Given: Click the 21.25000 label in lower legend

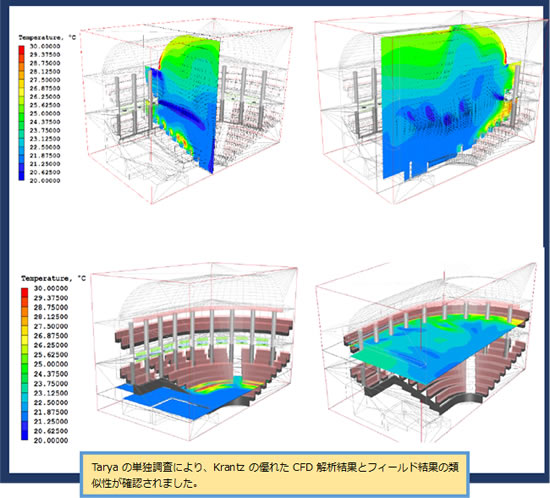Looking at the screenshot, I should click(x=51, y=421).
